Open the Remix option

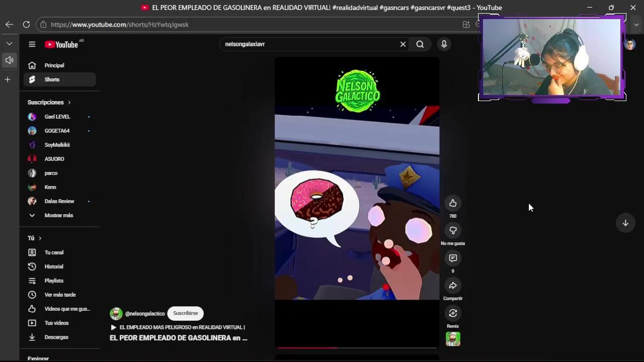click(x=453, y=313)
